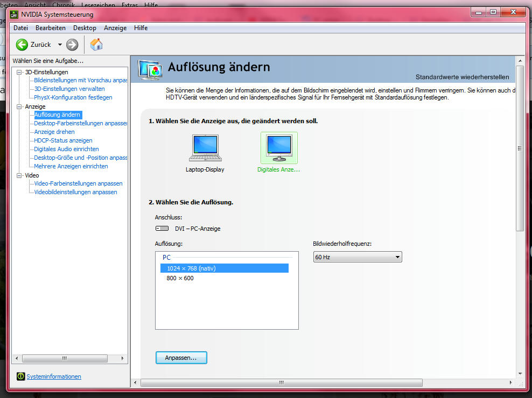
Task: Click the 3D-Einstellungen tree category label
Action: click(46, 72)
